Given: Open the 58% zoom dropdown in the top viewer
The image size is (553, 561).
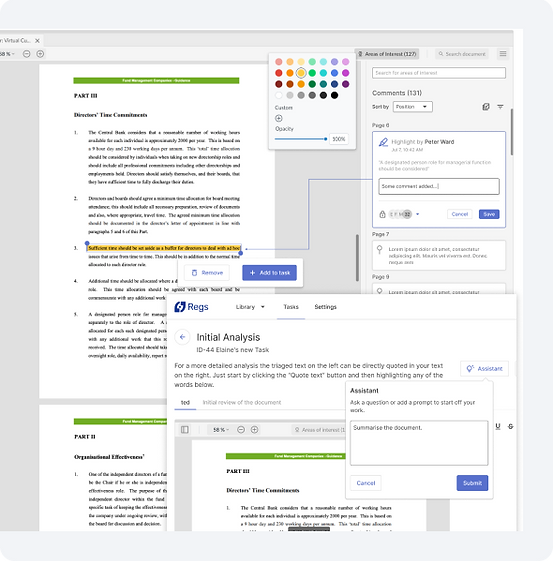Looking at the screenshot, I should tap(7, 54).
